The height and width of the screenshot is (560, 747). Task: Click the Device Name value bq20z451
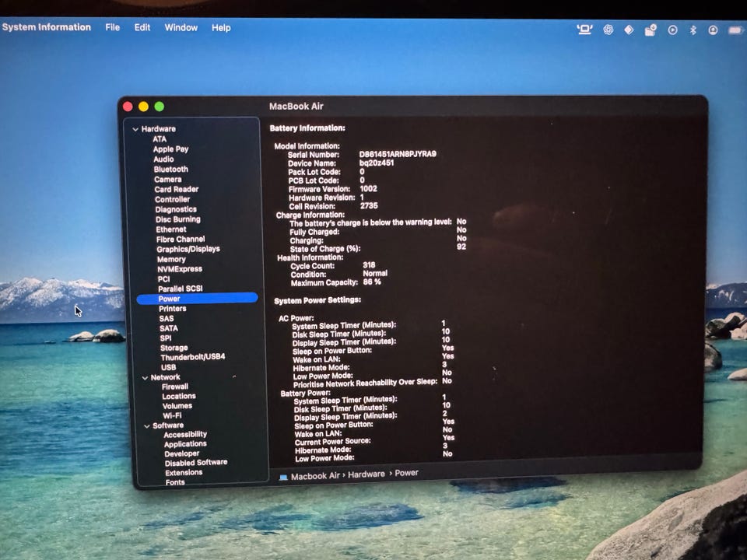(x=377, y=163)
